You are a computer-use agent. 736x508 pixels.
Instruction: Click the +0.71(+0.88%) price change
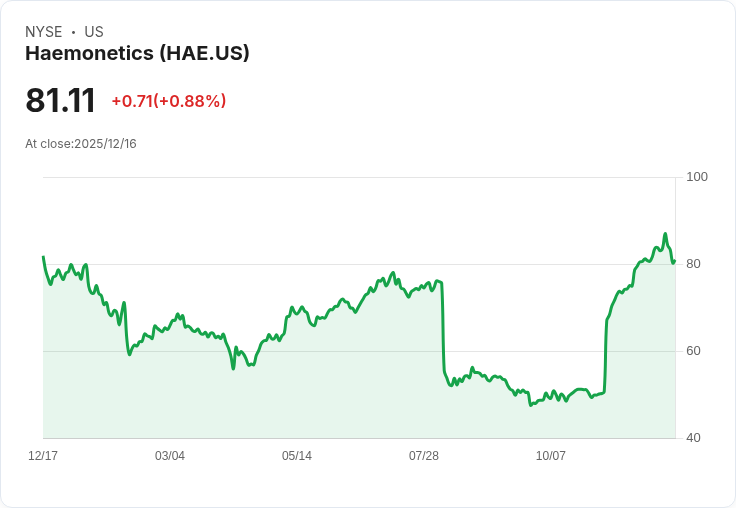point(169,101)
